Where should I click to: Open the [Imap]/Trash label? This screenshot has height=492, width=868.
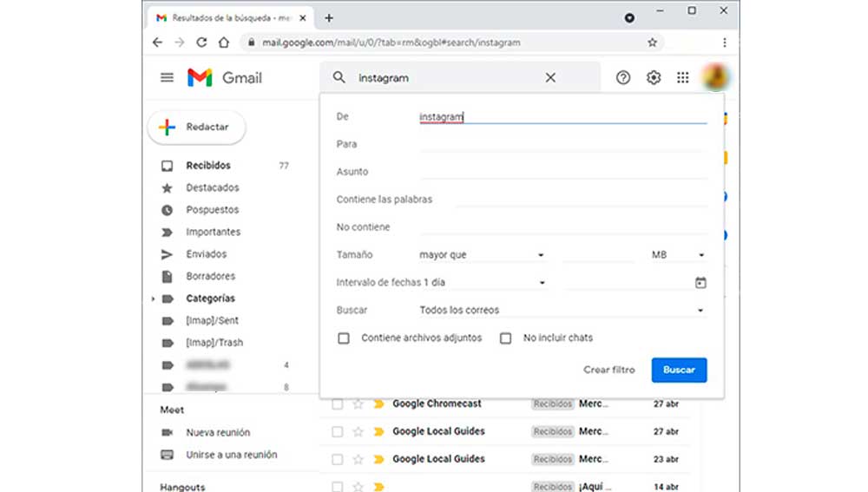pyautogui.click(x=214, y=343)
